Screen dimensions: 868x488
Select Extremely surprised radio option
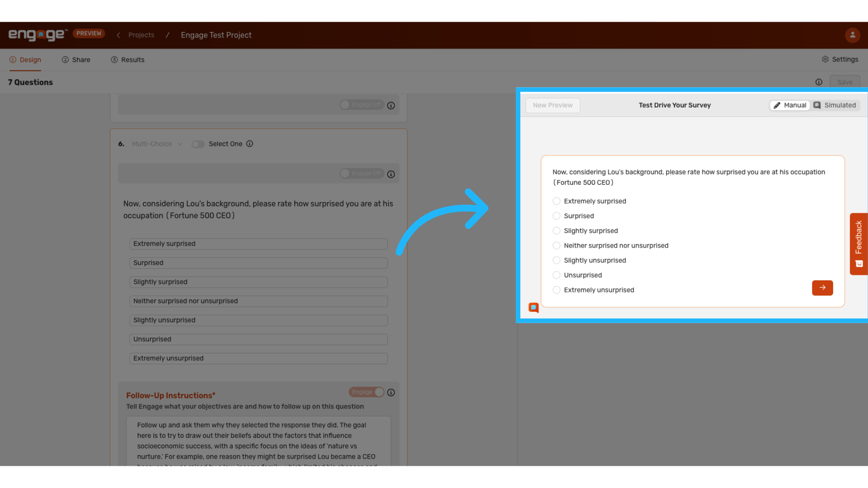(x=557, y=201)
